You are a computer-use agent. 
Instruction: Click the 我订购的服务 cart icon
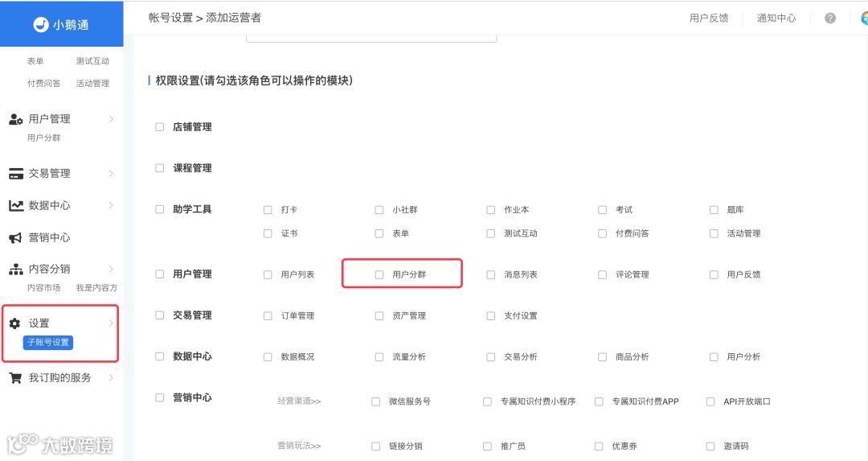click(15, 378)
